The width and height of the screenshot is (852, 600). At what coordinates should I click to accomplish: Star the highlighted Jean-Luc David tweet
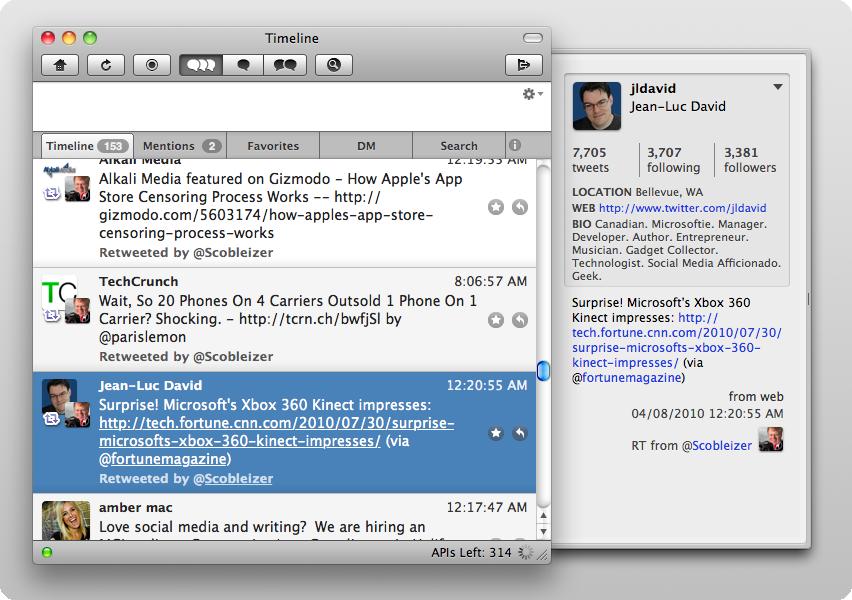494,433
